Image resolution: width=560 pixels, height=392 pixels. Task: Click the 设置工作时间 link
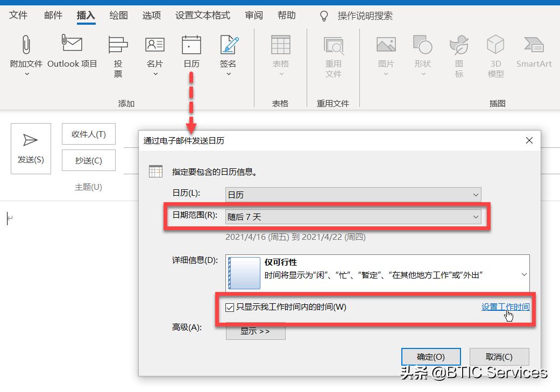tap(505, 306)
